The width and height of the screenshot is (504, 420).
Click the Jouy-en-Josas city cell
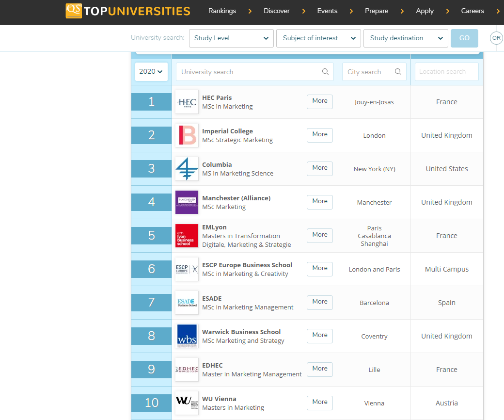click(x=374, y=102)
